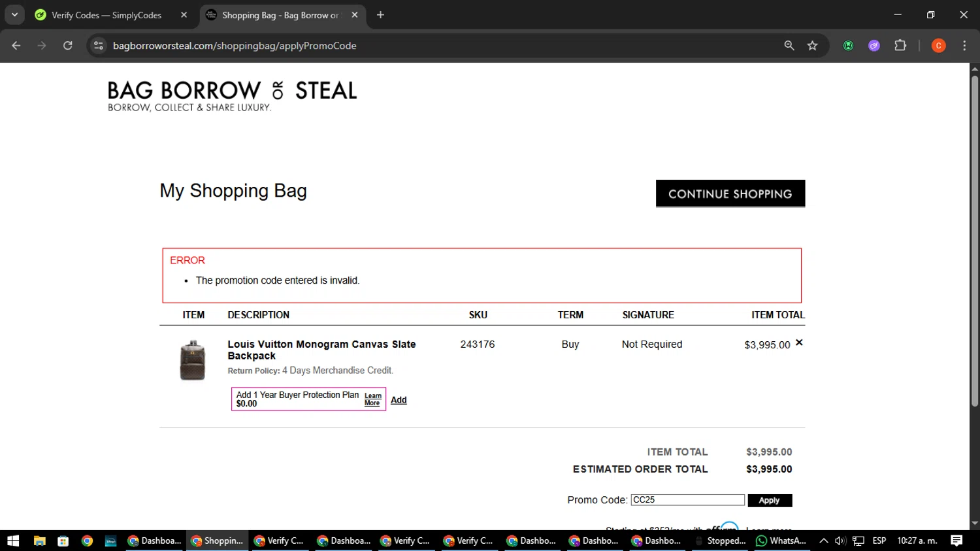980x551 pixels.
Task: Click the Bag Borrow or Steal logo
Action: click(232, 96)
